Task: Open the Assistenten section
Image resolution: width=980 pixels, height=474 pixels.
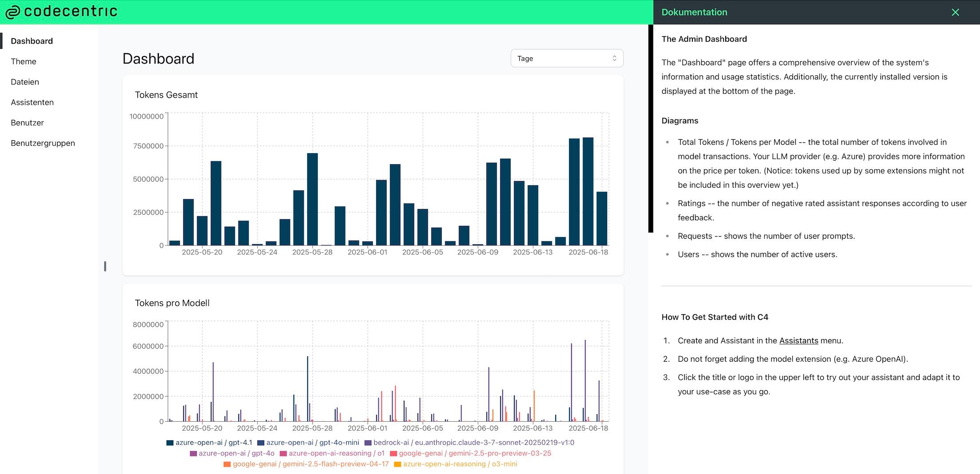Action: pos(32,102)
